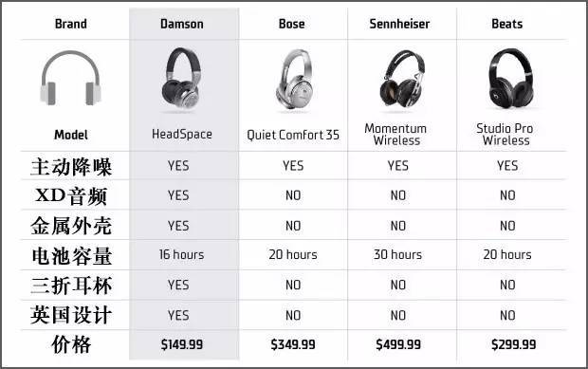The height and width of the screenshot is (369, 588).
Task: Click the 30 hours battery cell
Action: tap(397, 254)
